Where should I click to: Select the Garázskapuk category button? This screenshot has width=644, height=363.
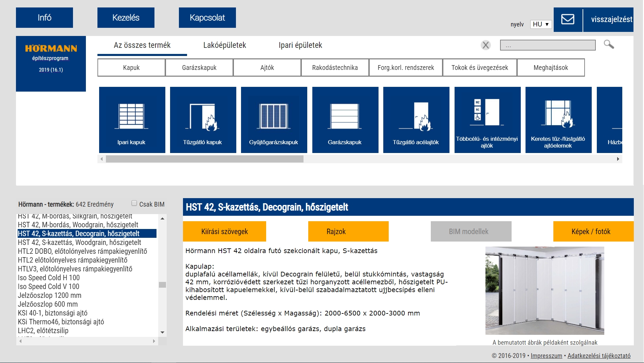(x=199, y=68)
